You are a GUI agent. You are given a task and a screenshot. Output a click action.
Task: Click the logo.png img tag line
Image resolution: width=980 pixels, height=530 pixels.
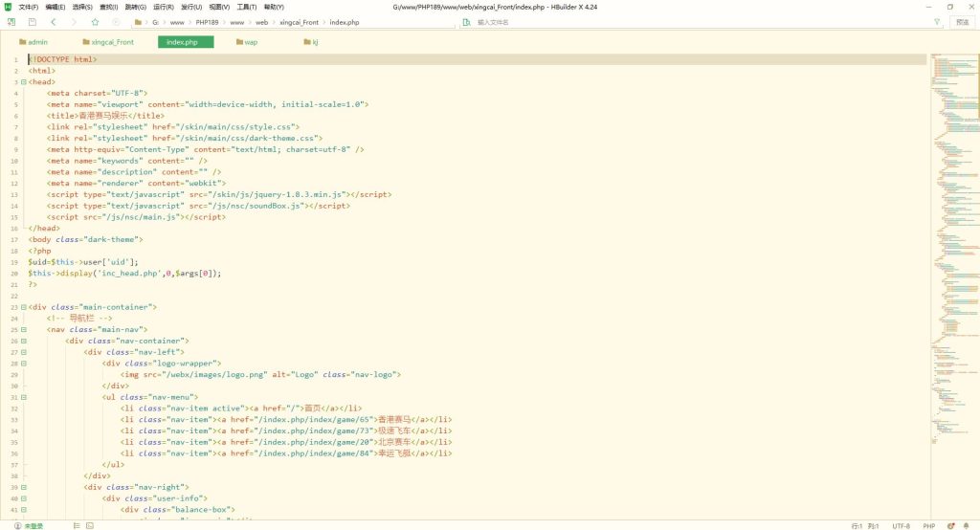pos(260,374)
